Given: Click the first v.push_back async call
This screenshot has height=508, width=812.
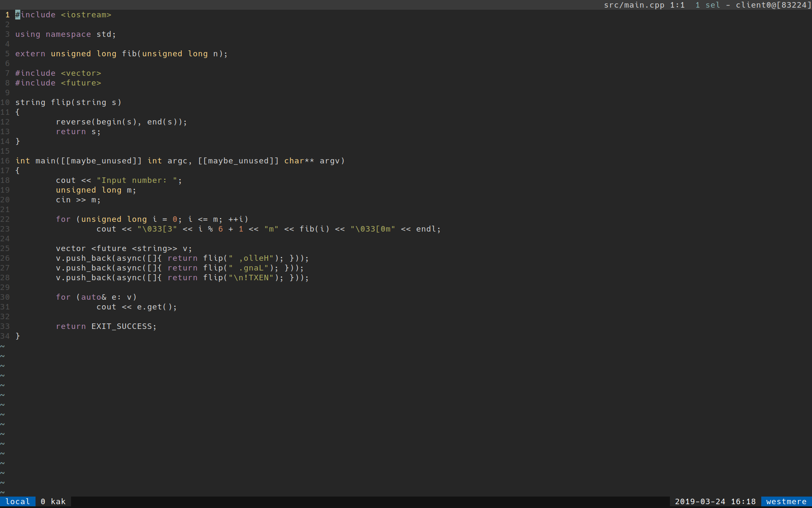Looking at the screenshot, I should [x=182, y=258].
